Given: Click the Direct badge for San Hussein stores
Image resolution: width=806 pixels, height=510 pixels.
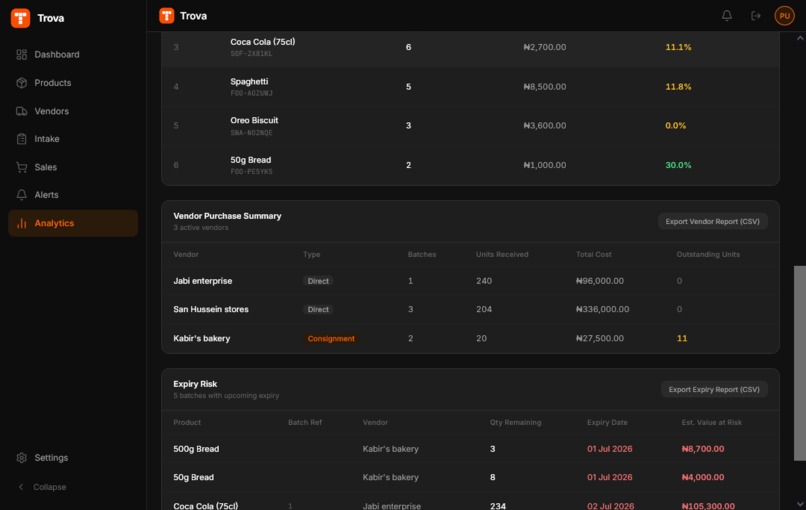Looking at the screenshot, I should point(318,309).
